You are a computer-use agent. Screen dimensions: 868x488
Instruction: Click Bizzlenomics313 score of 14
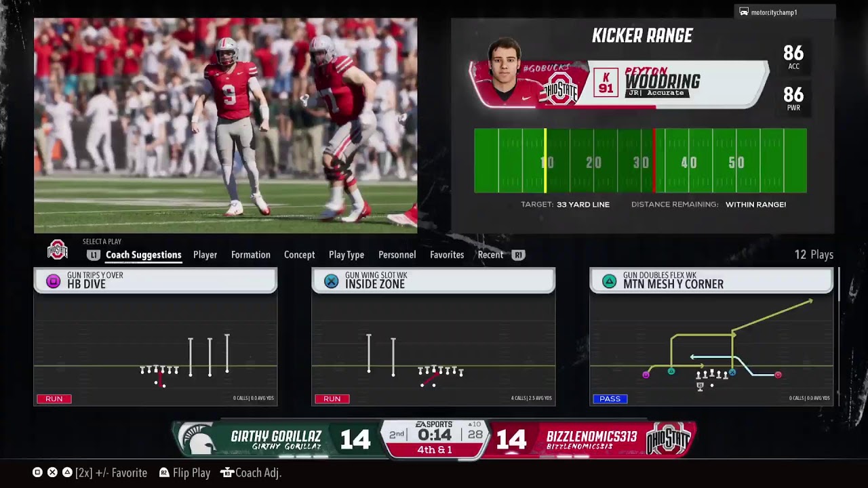point(511,440)
